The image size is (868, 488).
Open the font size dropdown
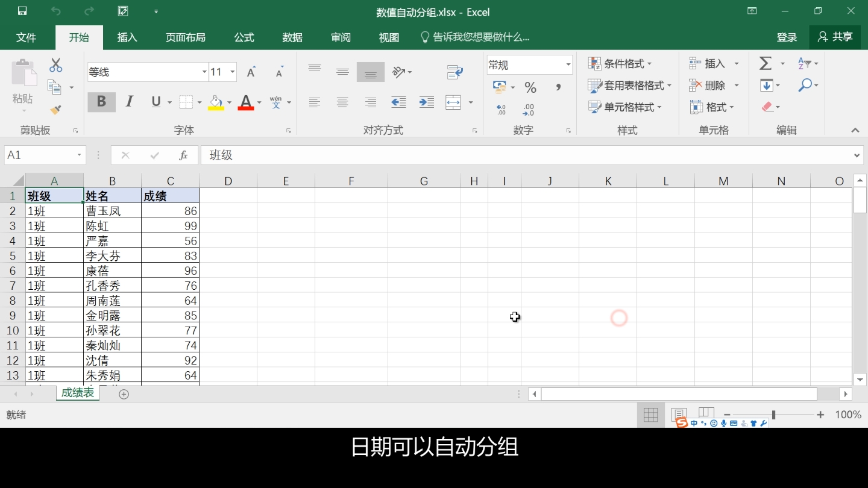233,72
